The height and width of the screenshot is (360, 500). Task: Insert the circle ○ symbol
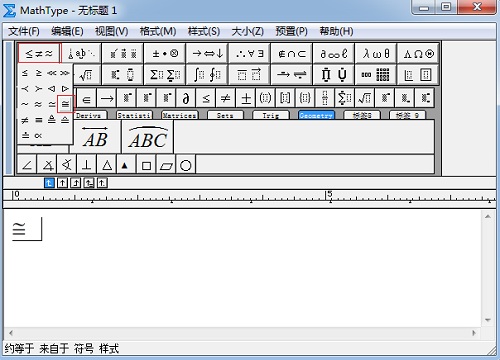tap(186, 164)
